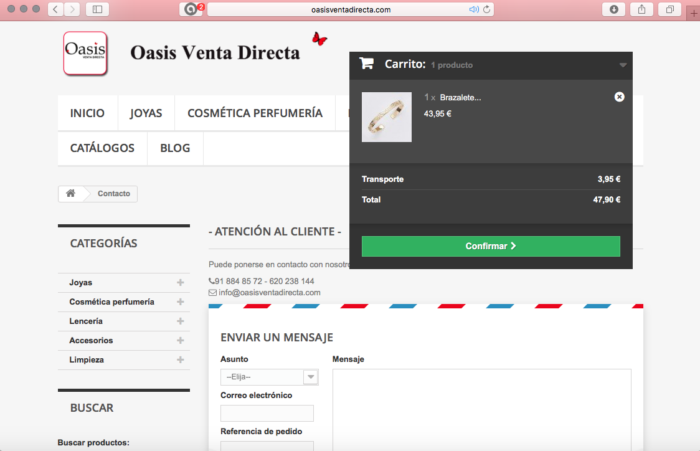The width and height of the screenshot is (700, 451).
Task: Expand the Accesorios category plus
Action: coord(180,340)
